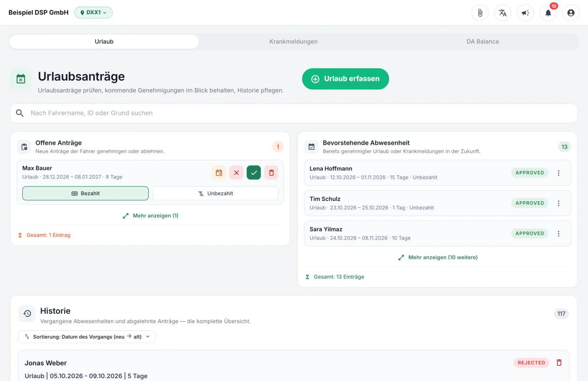
Task: Expand open requests with Mehr anzeigen (1)
Action: pos(150,216)
